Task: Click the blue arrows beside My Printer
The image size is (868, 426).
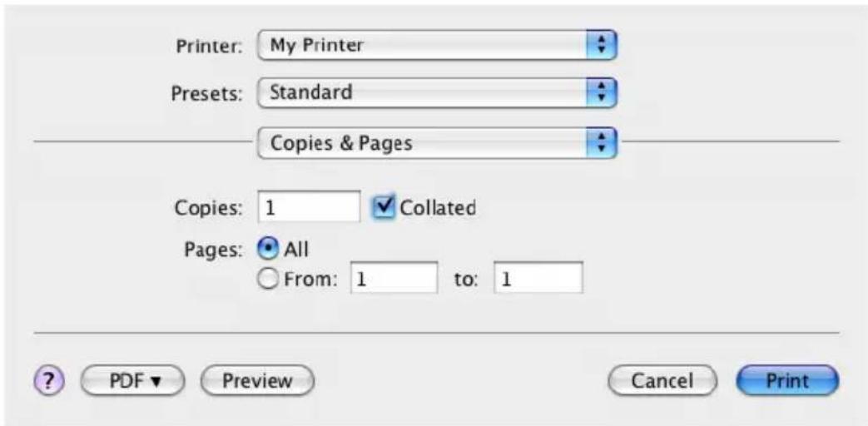Action: (x=601, y=46)
